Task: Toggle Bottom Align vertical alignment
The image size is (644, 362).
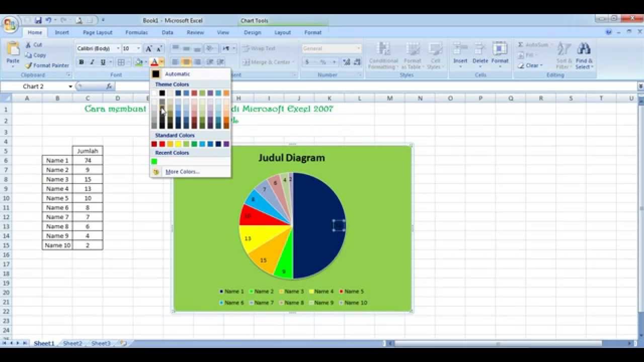Action: [x=197, y=49]
